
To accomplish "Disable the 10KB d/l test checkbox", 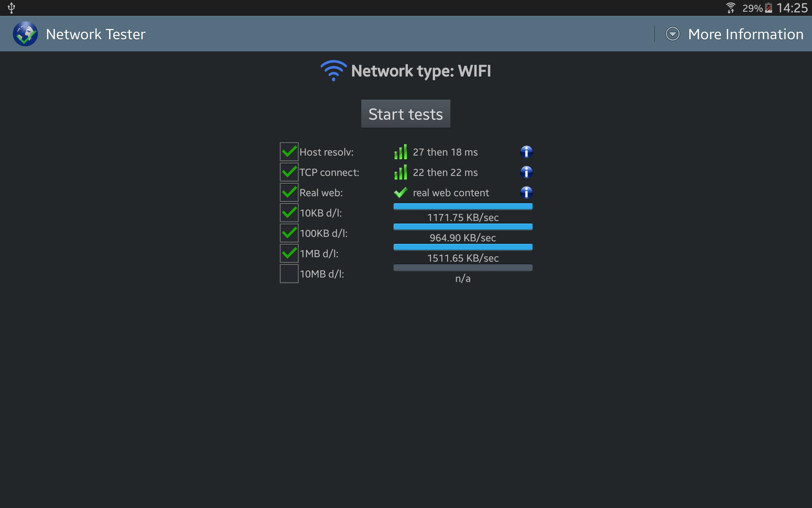I will tap(289, 213).
